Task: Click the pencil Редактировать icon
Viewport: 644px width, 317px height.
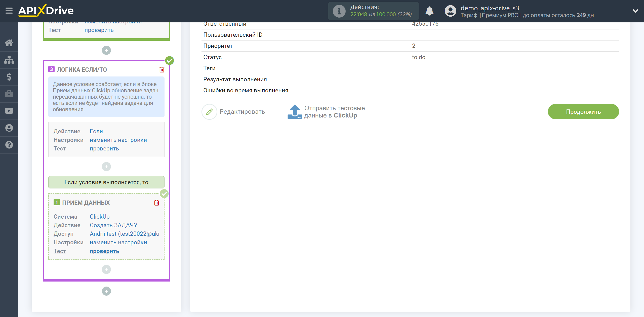Action: 209,111
